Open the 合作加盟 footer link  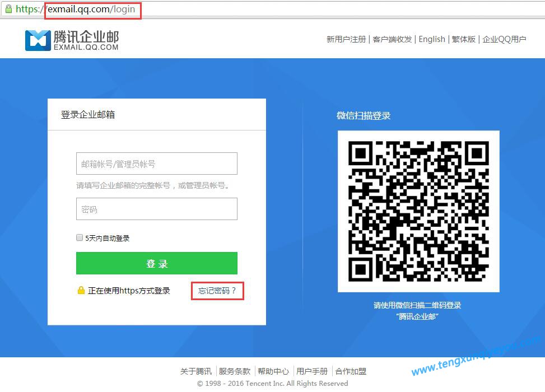click(351, 371)
